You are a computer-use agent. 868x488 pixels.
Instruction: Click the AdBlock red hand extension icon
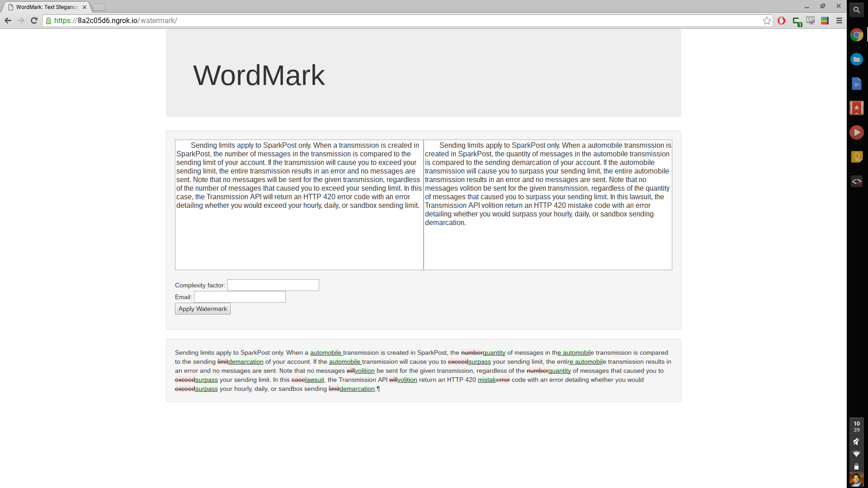point(781,21)
